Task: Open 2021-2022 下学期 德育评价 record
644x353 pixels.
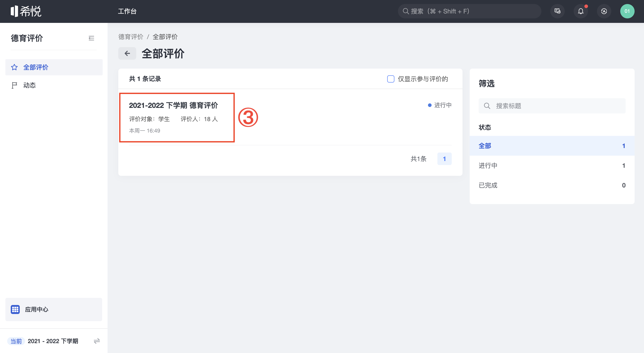Action: pyautogui.click(x=173, y=105)
